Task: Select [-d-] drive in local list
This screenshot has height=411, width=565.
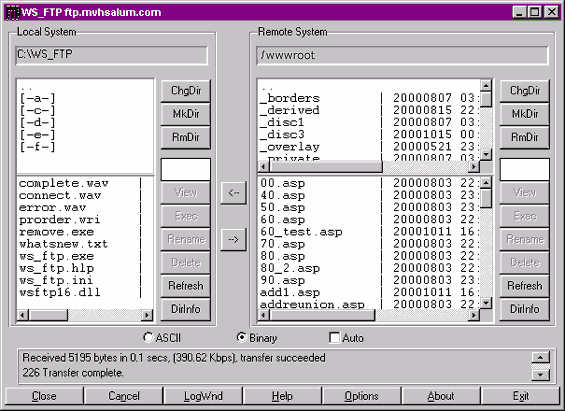Action: point(37,123)
